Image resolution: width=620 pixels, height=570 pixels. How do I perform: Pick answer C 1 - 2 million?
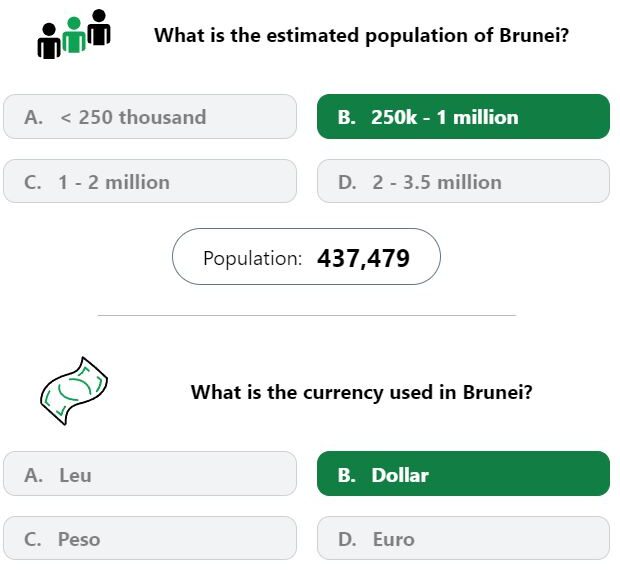(150, 181)
